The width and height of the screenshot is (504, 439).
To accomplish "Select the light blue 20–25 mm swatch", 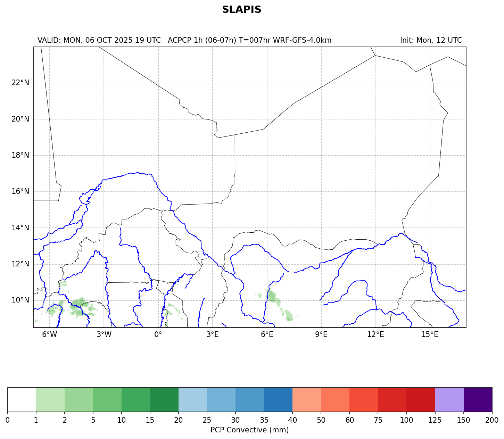I will coord(193,399).
